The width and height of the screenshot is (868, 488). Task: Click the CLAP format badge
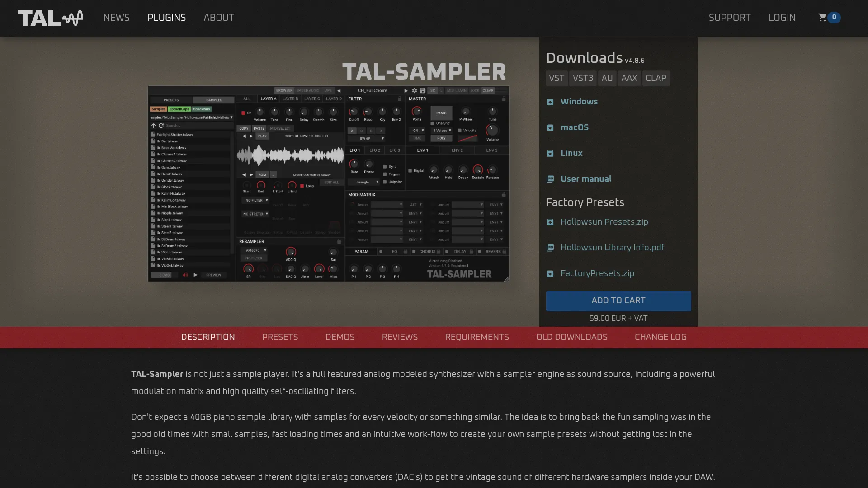point(656,78)
